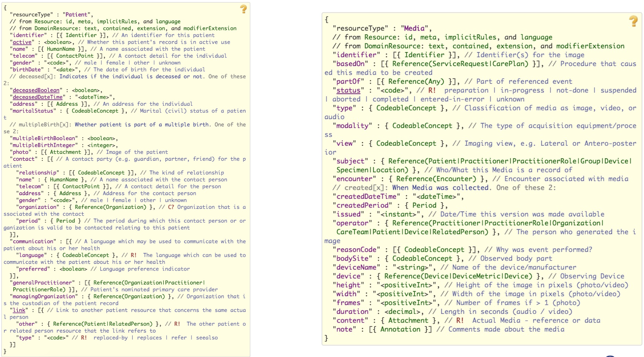The image size is (644, 357).
Task: Click the help question mark in Media panel
Action: point(633,21)
